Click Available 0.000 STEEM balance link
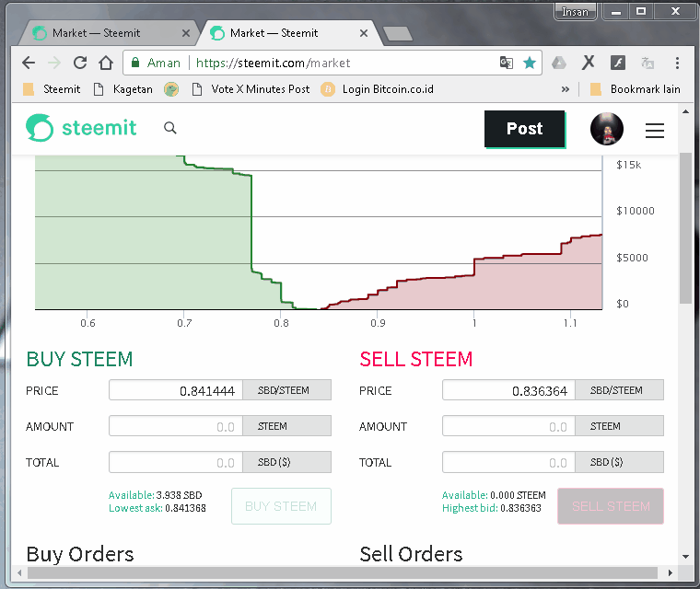The width and height of the screenshot is (700, 589). 494,495
